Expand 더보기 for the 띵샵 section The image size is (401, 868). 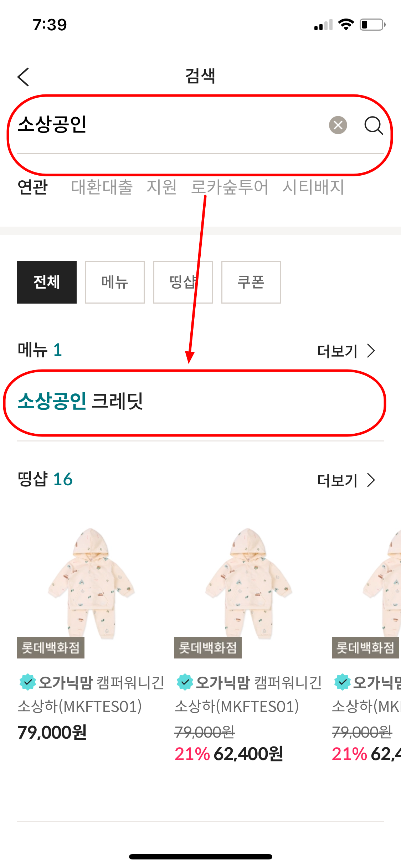[x=346, y=480]
